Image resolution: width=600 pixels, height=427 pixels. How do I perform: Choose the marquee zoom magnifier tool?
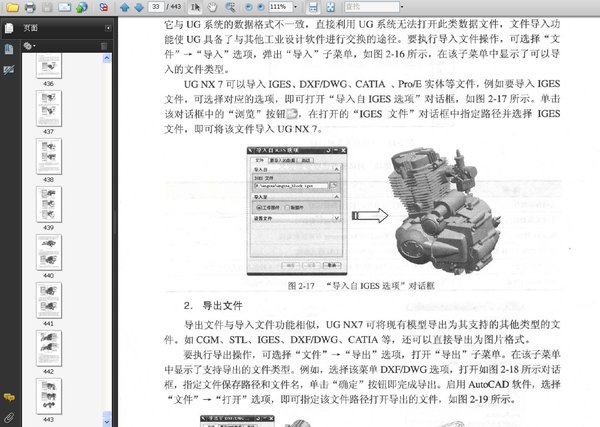coord(230,7)
